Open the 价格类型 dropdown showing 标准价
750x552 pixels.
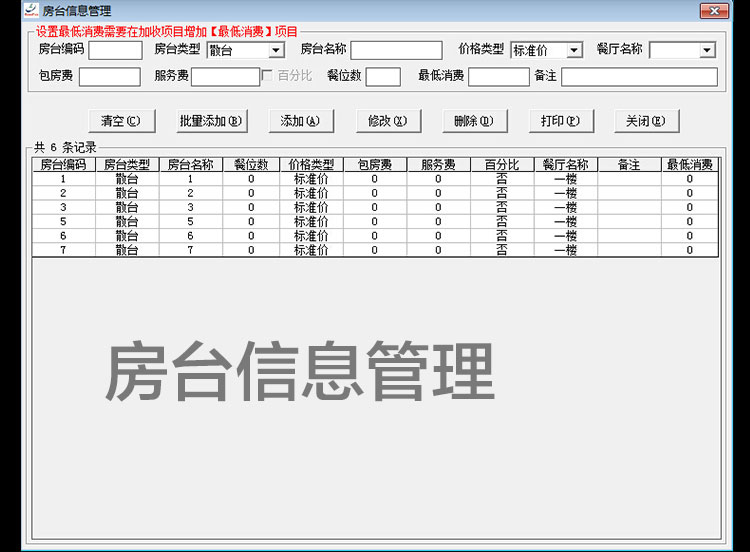pos(574,50)
